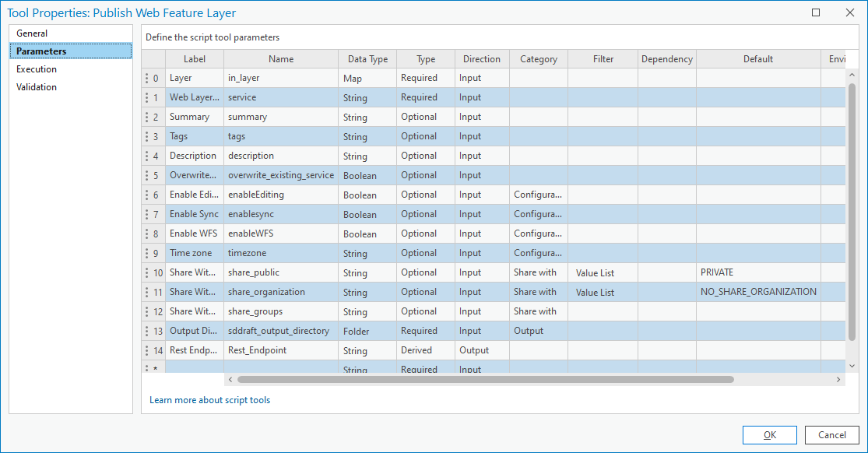
Task: Click the vertical scrollbar thumb
Action: (x=852, y=218)
